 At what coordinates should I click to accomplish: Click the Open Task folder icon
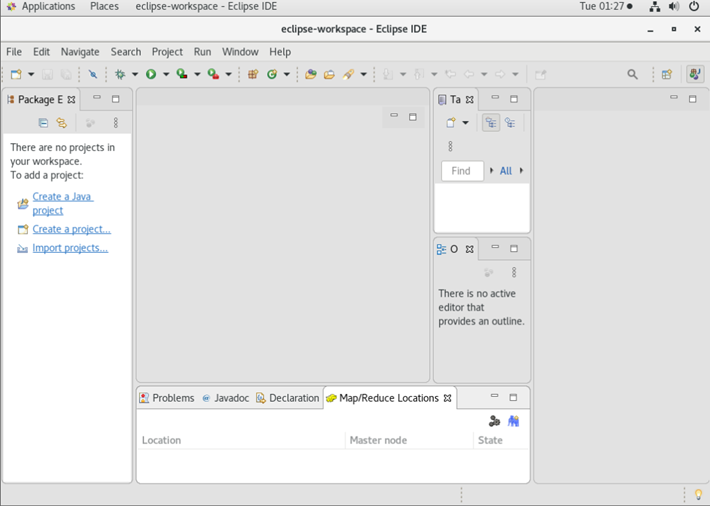(329, 74)
